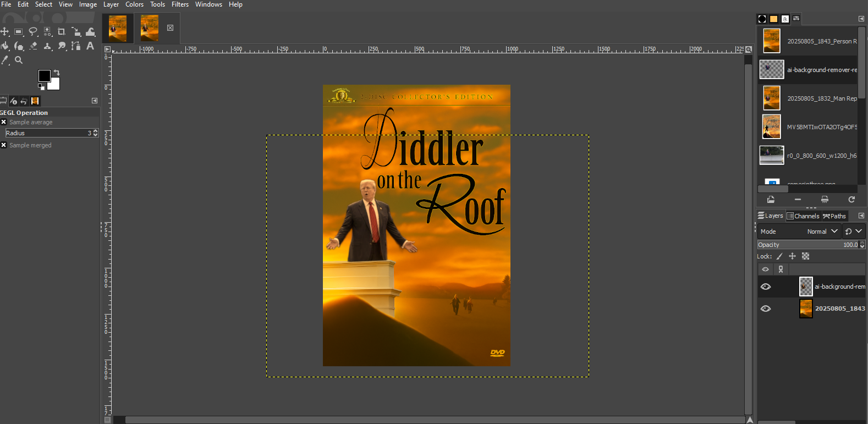Hide the 20250805_1843 layer
Screen dimensions: 868x424
tap(765, 309)
